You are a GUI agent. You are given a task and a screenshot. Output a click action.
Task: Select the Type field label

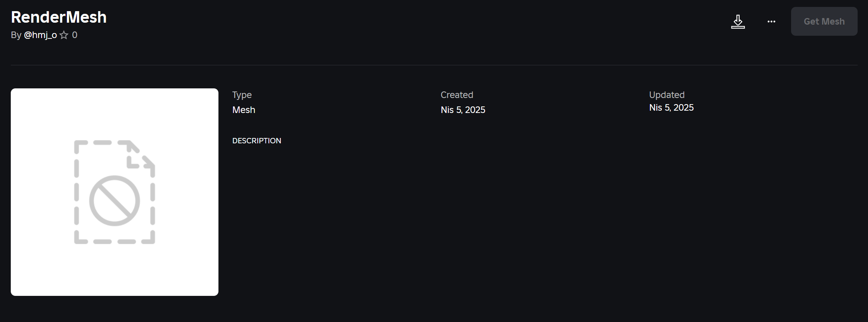pos(242,95)
